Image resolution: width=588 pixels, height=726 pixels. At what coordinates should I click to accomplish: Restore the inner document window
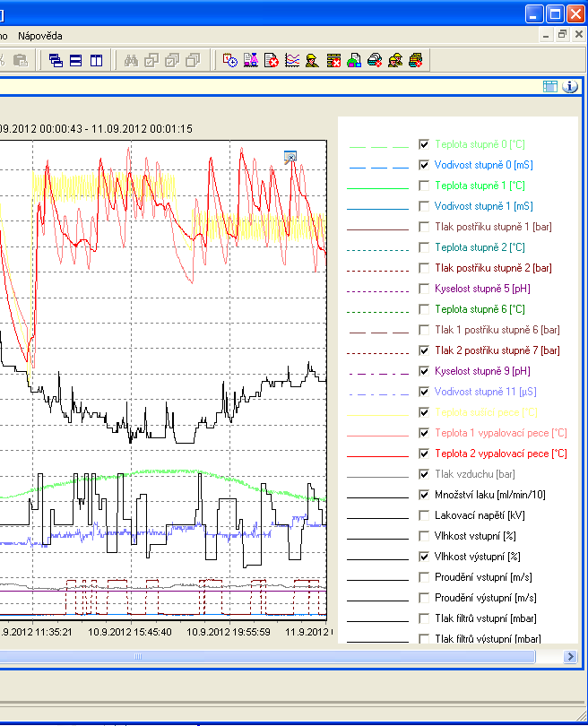pos(562,34)
